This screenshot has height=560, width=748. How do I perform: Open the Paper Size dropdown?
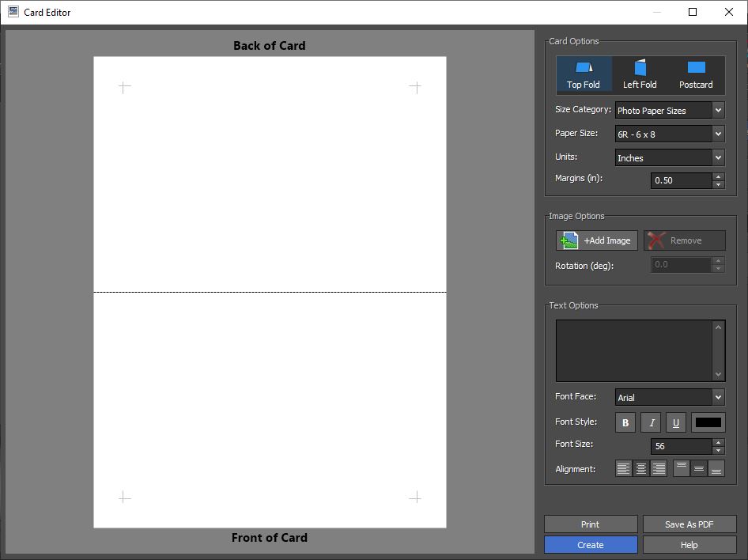[x=670, y=134]
